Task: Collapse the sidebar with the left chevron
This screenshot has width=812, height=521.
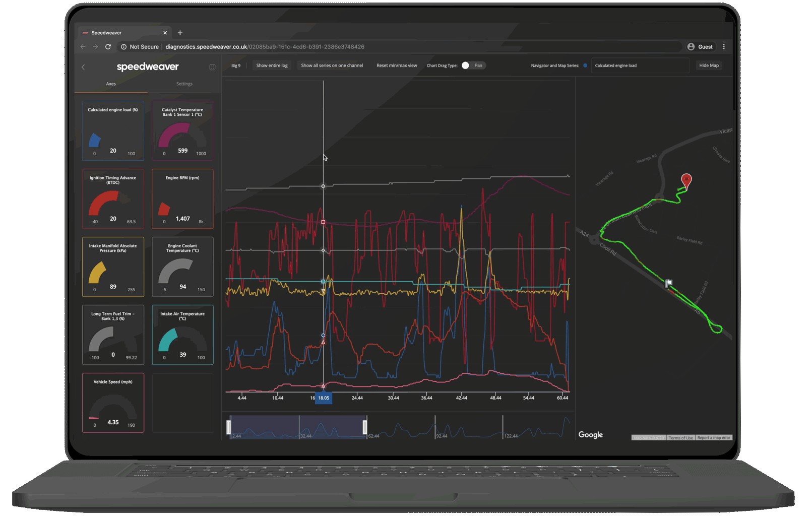Action: [83, 67]
